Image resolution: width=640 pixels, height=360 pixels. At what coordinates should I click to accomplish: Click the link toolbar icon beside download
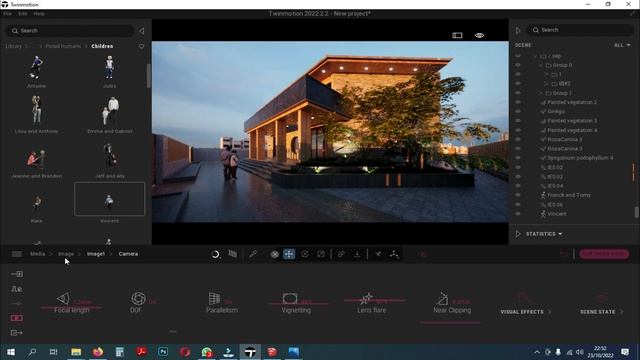pos(341,254)
